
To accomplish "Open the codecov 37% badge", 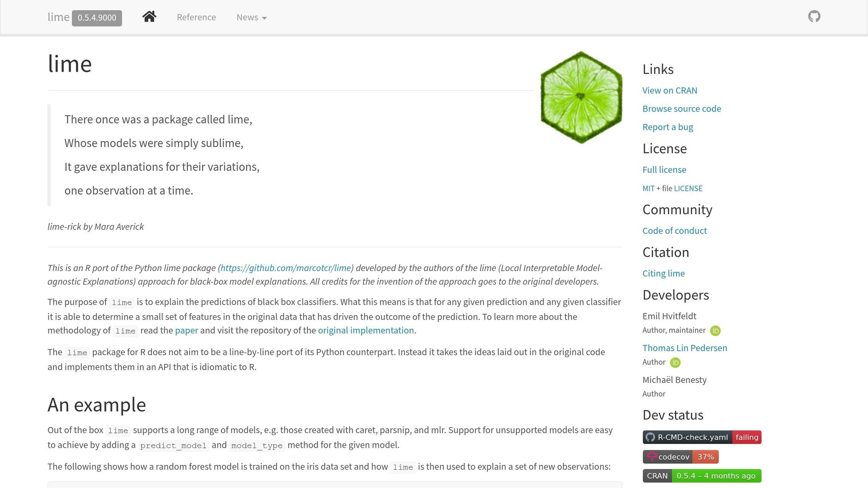I will point(680,457).
